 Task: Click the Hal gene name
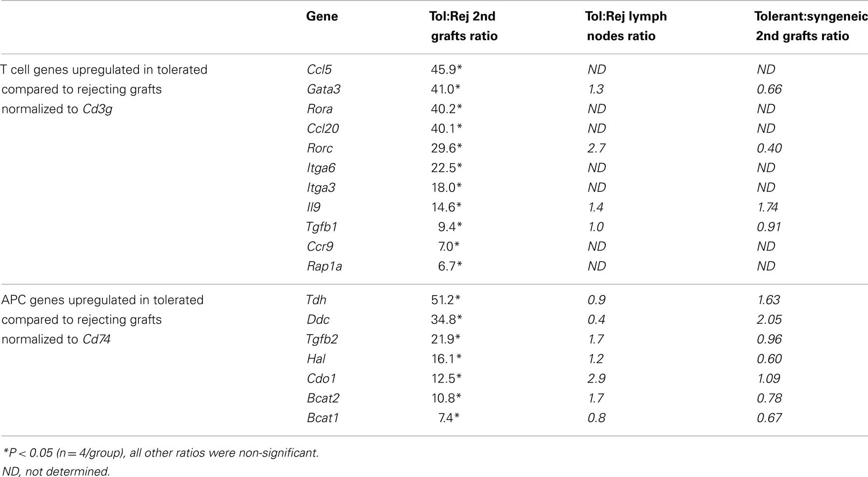(x=316, y=359)
